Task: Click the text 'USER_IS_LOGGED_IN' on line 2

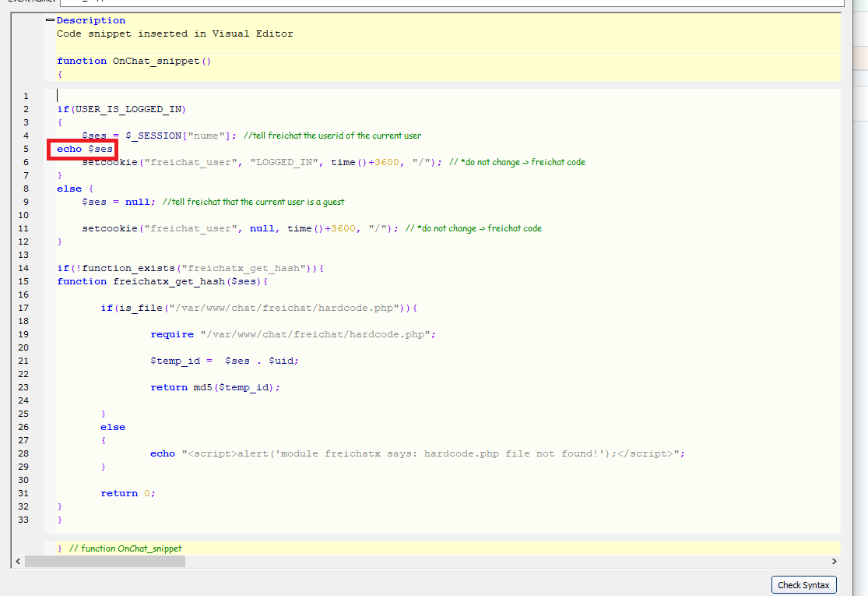Action: tap(128, 109)
